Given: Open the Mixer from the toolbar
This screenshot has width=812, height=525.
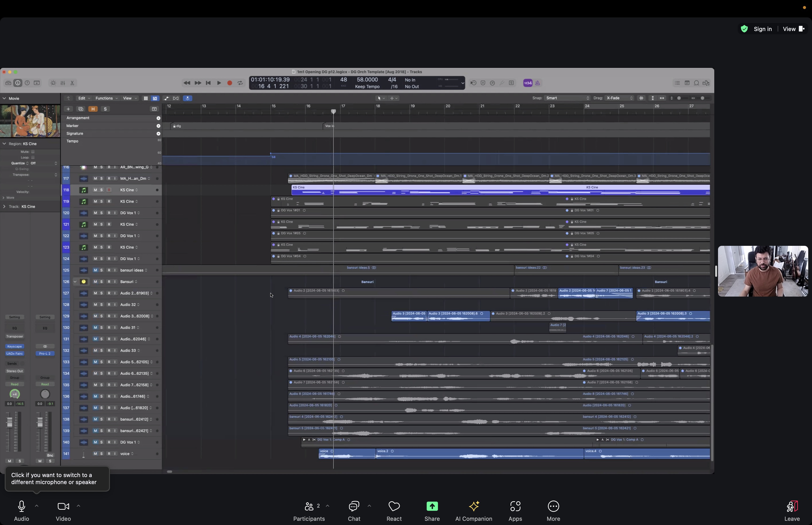Looking at the screenshot, I should (x=63, y=83).
